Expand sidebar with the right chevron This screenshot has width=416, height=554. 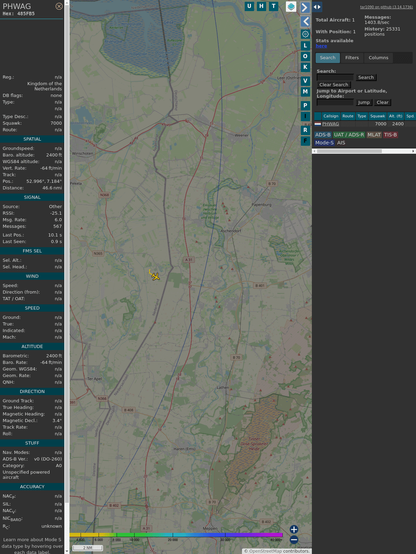305,7
